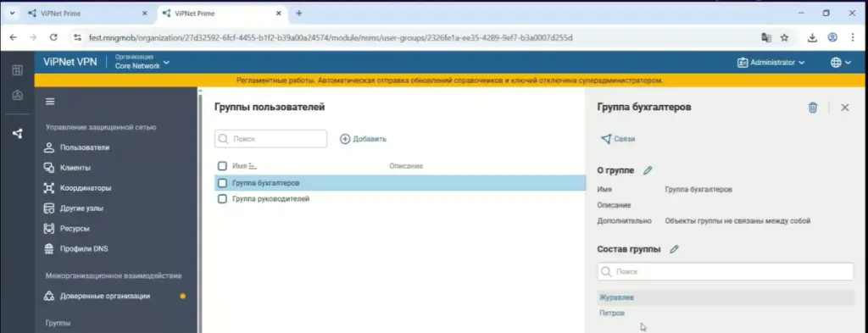Bookmark this page with the star icon
The height and width of the screenshot is (333, 868).
(x=784, y=37)
